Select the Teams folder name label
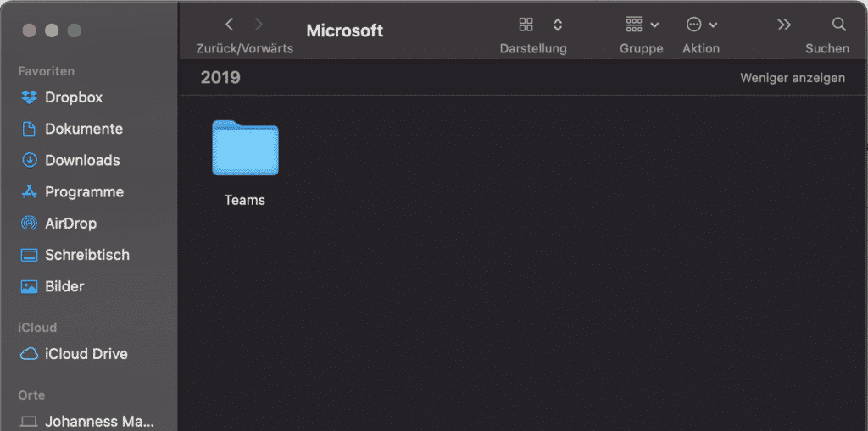 pos(245,201)
